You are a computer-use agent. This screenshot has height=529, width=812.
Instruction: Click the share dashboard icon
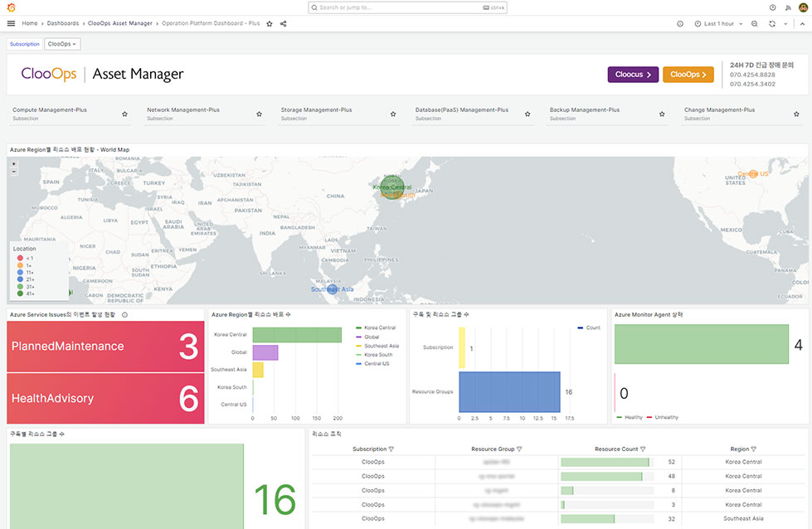(284, 24)
